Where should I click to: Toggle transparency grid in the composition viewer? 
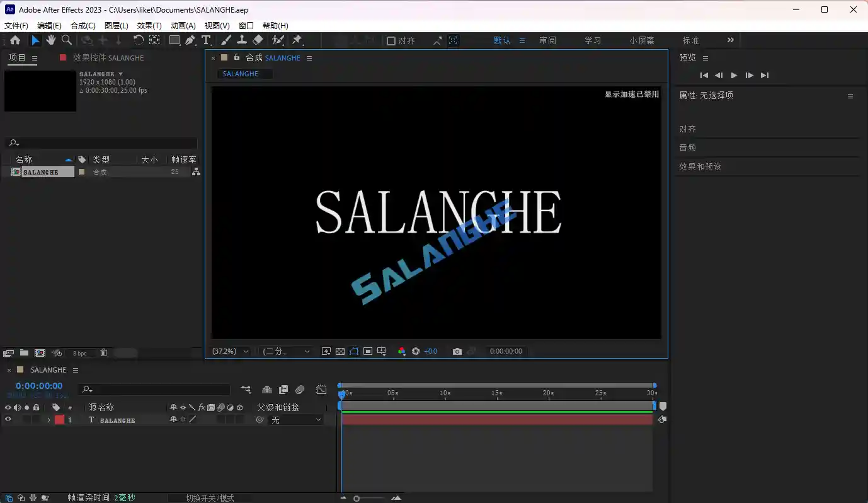[340, 351]
